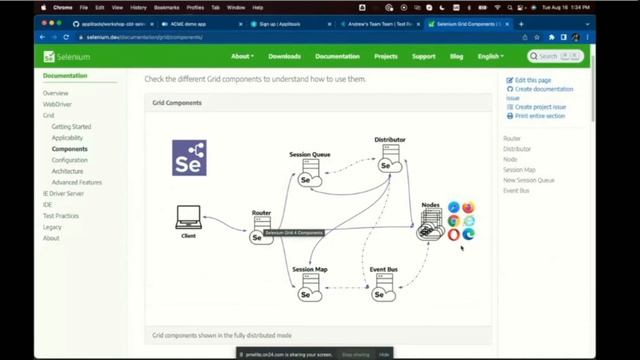Screen dimensions: 640x360
Task: Bookmark this page with star icon
Action: (x=537, y=37)
